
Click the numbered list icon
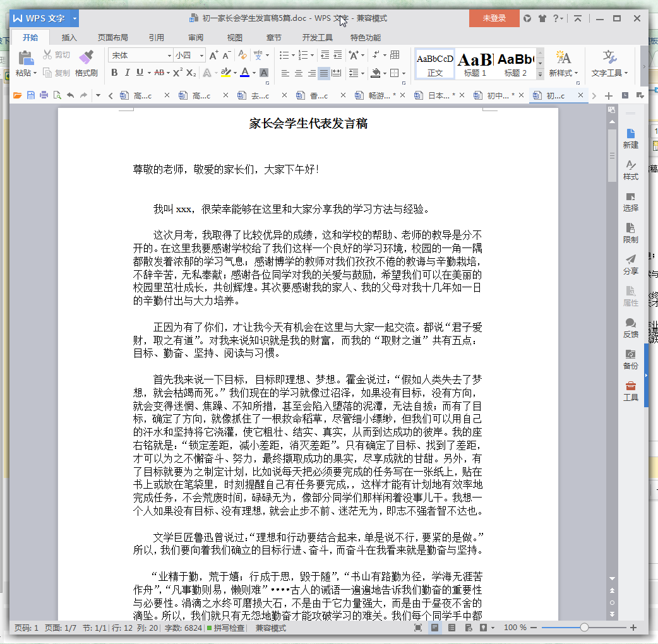point(303,55)
